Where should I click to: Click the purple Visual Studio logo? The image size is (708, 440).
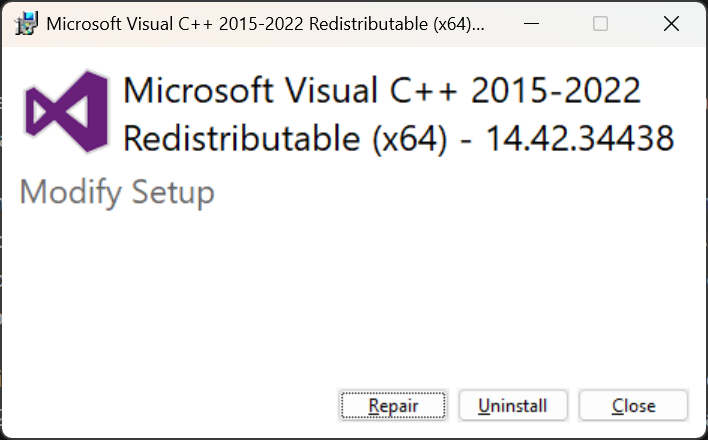pos(67,112)
